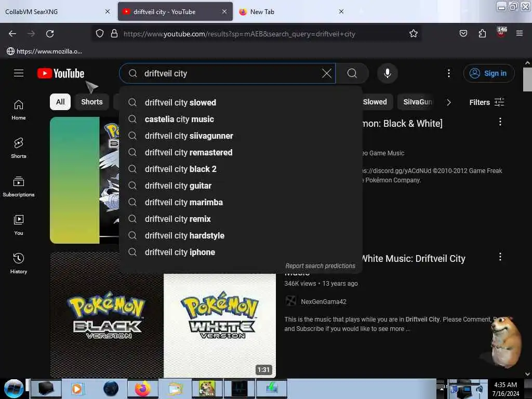
Task: Open the Filters options panel
Action: [x=486, y=102]
